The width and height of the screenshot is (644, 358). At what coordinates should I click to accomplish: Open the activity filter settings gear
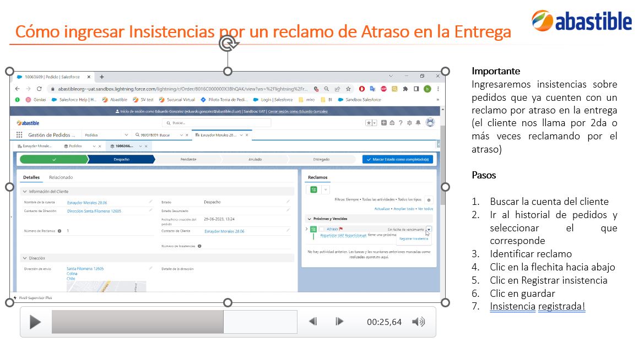pos(429,200)
